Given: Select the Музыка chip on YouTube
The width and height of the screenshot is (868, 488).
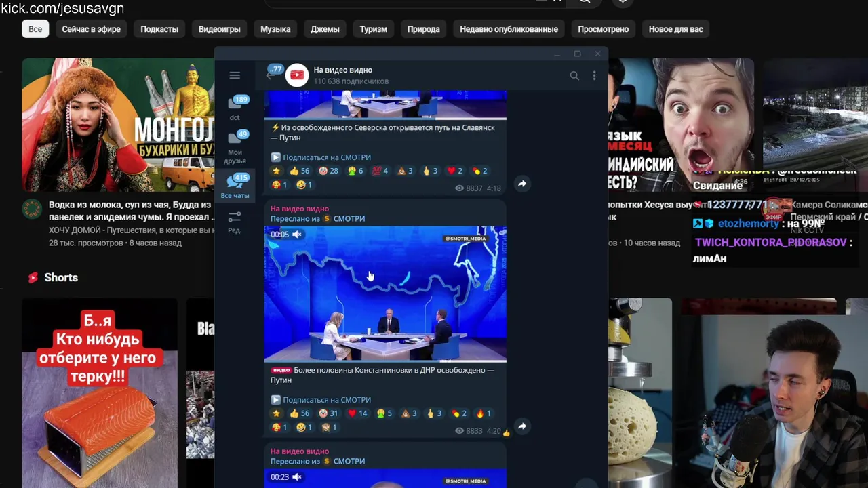Looking at the screenshot, I should pos(275,29).
